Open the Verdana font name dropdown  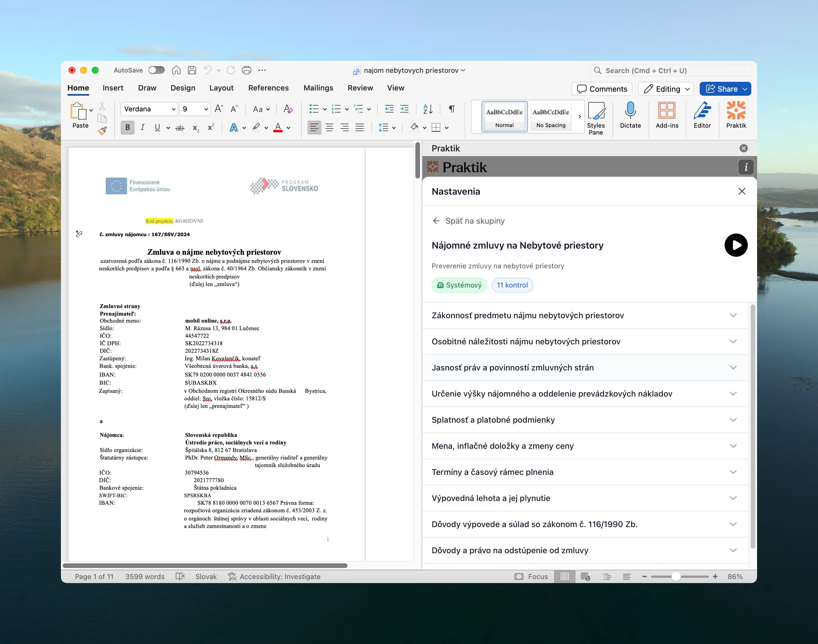[x=173, y=109]
